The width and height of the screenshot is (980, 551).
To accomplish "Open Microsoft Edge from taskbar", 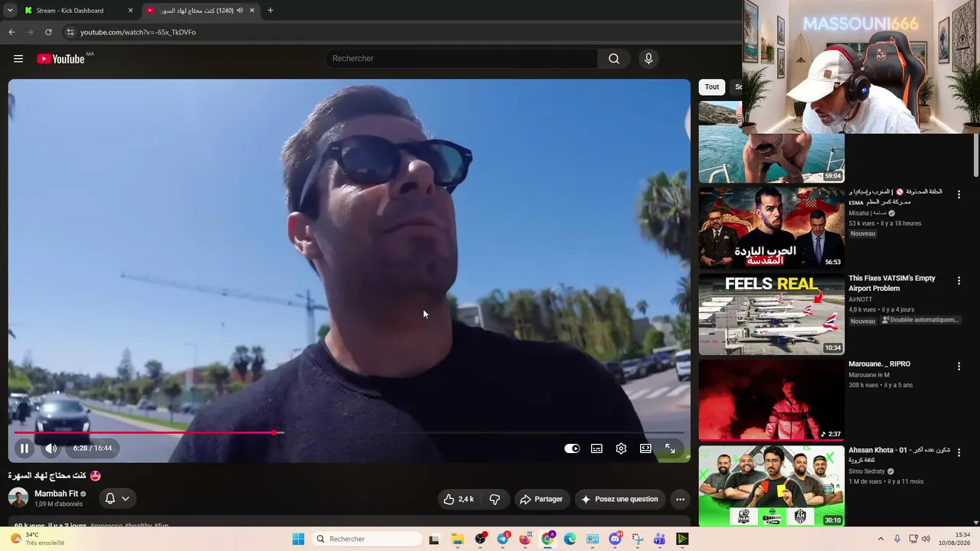I will (x=570, y=539).
